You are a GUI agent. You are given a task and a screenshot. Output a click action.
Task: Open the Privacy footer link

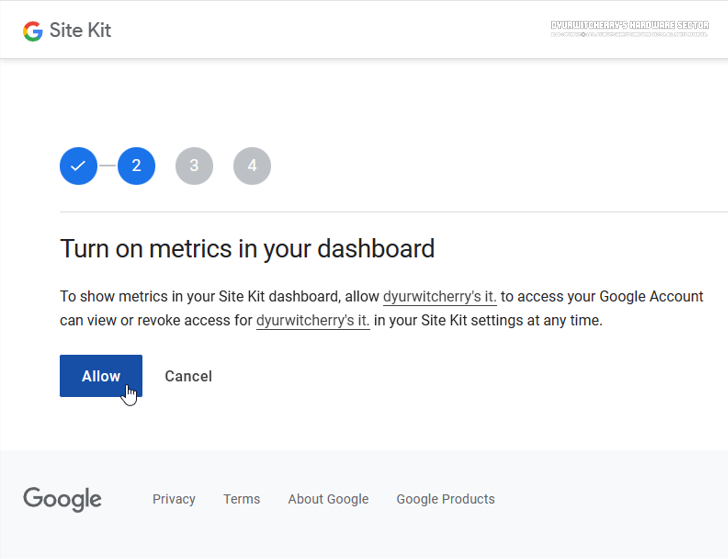pos(174,499)
